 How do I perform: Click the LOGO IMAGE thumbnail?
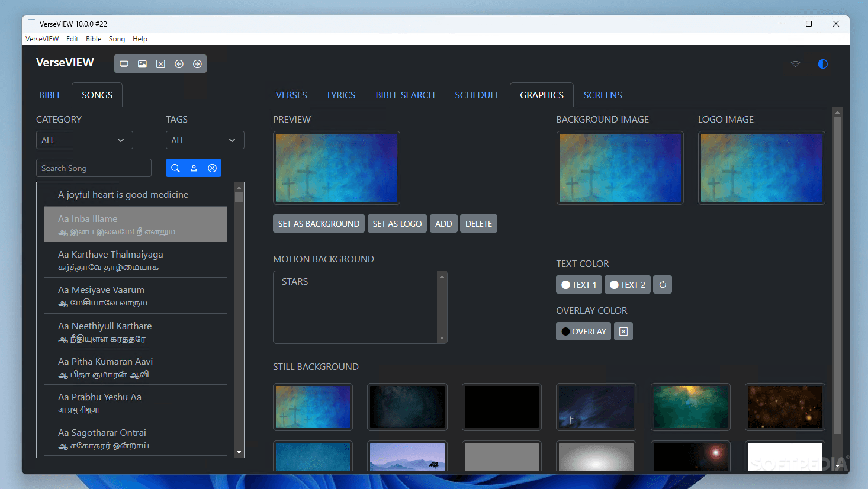(x=761, y=168)
